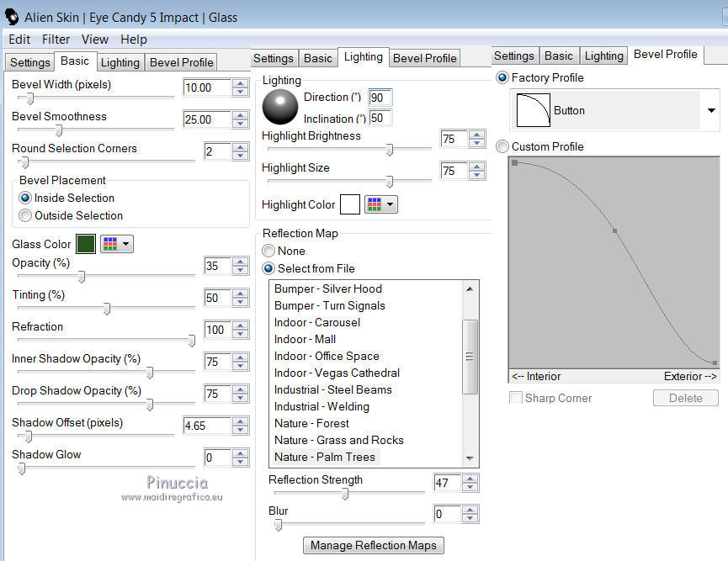
Task: Open the View menu
Action: [x=95, y=40]
